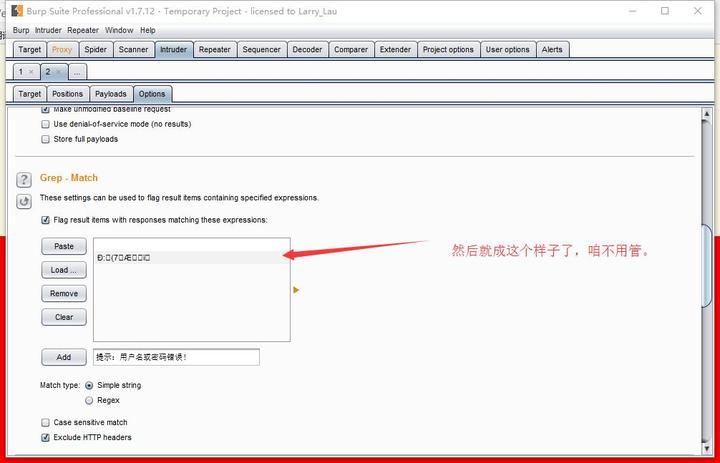Open the User options tab
This screenshot has height=463, width=720.
[507, 50]
